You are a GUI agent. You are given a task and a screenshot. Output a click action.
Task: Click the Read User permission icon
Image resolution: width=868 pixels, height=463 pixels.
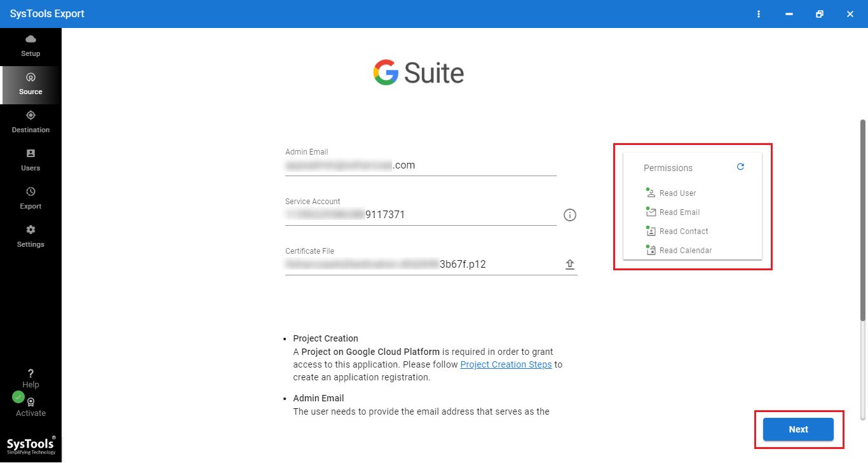(x=651, y=193)
